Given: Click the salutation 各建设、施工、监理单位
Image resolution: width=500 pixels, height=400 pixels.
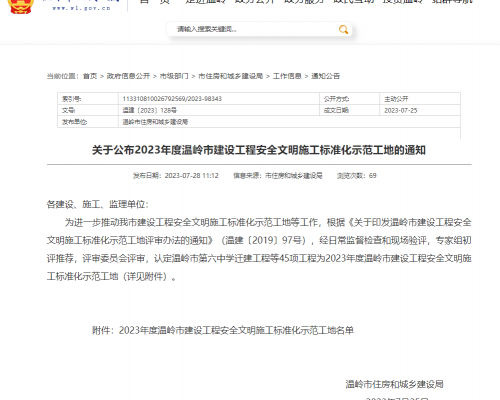Looking at the screenshot, I should (x=98, y=204).
